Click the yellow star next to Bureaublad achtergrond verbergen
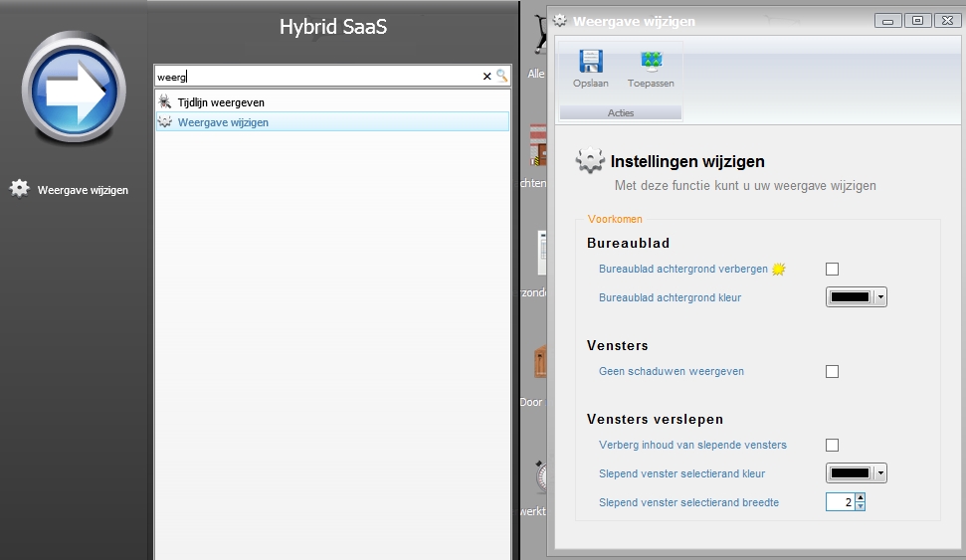 click(779, 270)
